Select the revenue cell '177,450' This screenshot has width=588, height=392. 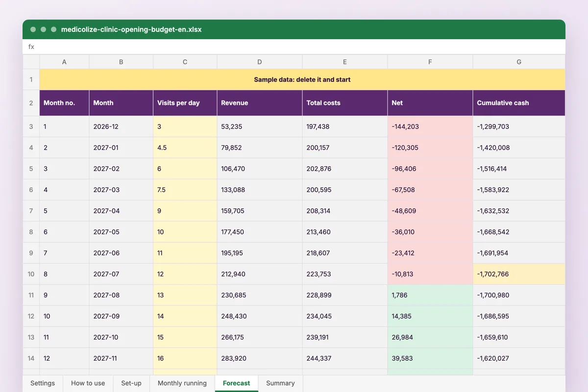coord(260,232)
